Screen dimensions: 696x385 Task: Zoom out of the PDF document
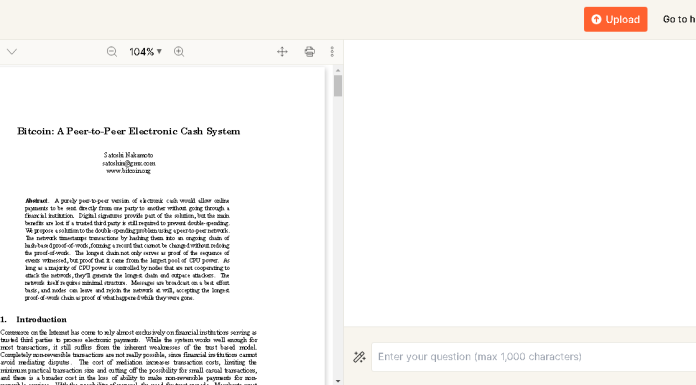(112, 52)
